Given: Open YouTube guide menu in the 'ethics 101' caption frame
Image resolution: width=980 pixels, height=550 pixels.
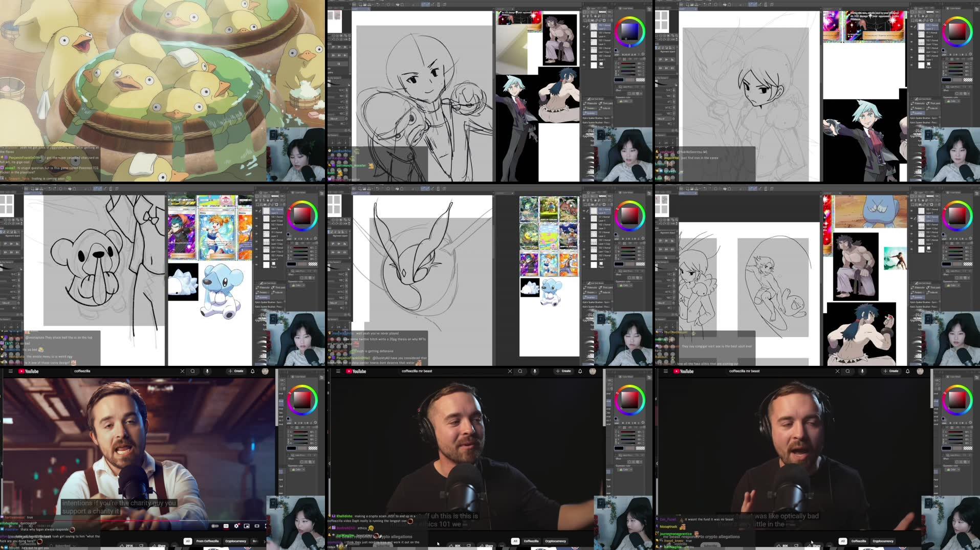Looking at the screenshot, I should coord(338,371).
